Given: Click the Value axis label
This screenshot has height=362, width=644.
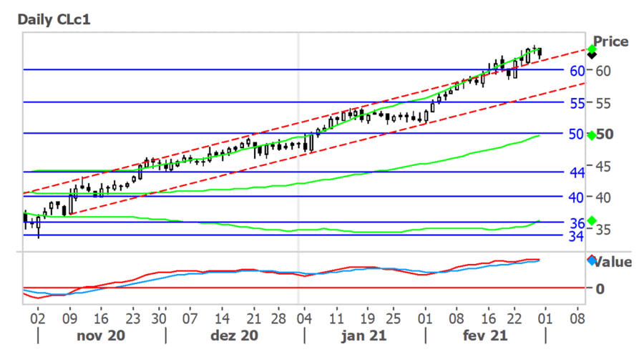Looking at the screenshot, I should [613, 262].
